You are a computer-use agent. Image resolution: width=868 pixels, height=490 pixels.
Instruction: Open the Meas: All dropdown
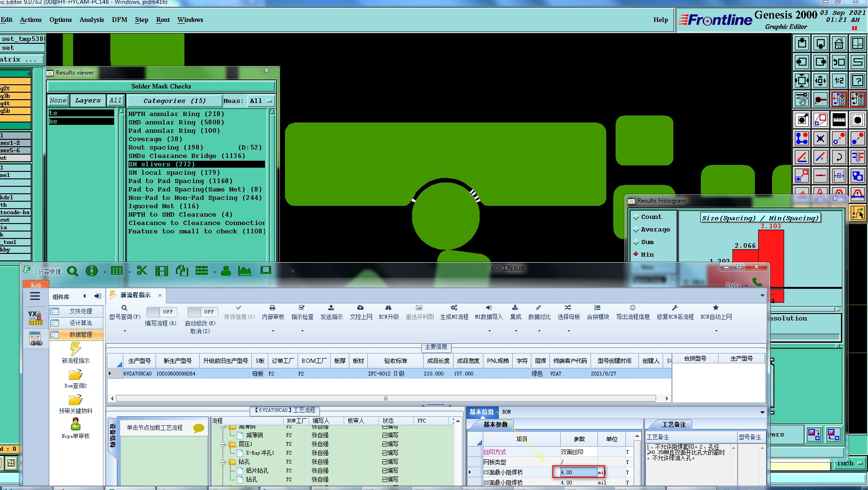click(x=261, y=101)
